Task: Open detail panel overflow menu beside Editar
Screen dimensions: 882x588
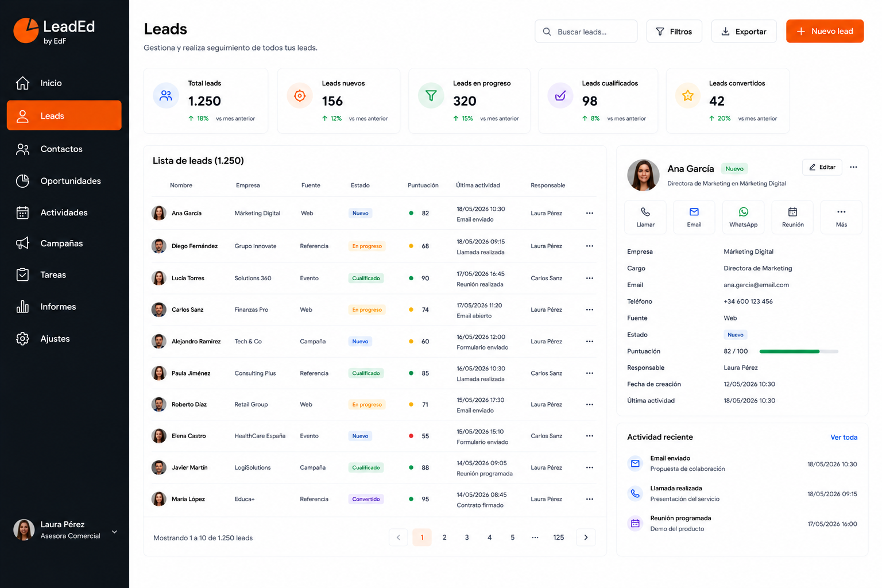Action: click(854, 167)
